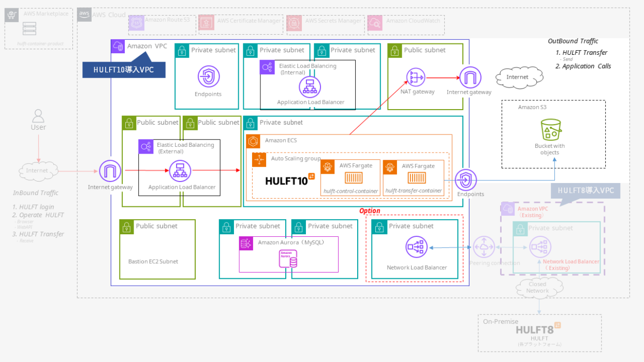Click lock icon of Bastion EC2 public subnet

127,227
